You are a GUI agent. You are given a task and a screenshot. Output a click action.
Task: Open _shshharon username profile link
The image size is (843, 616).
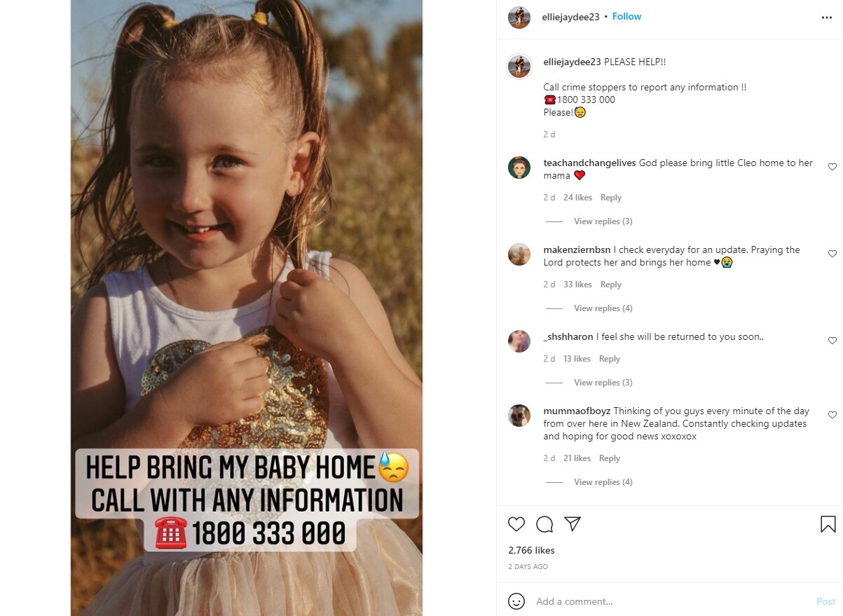point(568,337)
